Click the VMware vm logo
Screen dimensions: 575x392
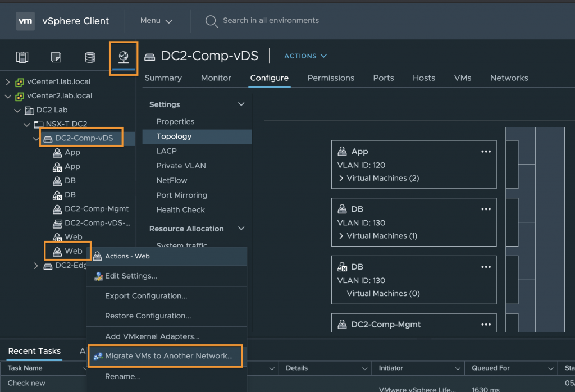click(25, 21)
